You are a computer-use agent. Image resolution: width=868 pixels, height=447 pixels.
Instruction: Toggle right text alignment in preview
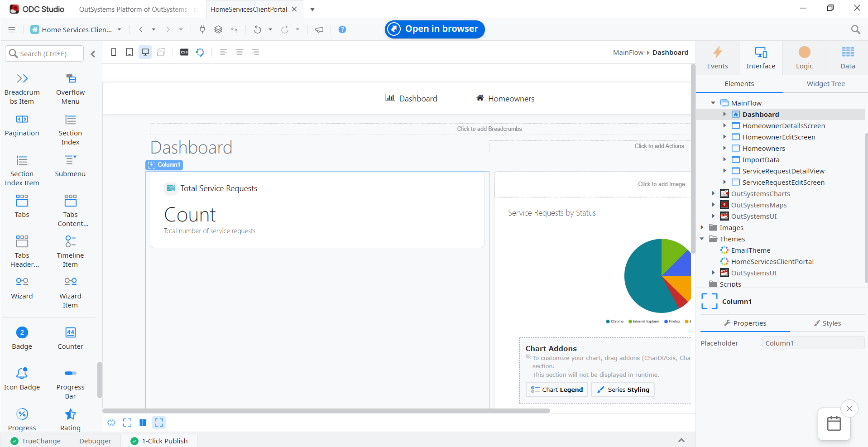[x=255, y=52]
